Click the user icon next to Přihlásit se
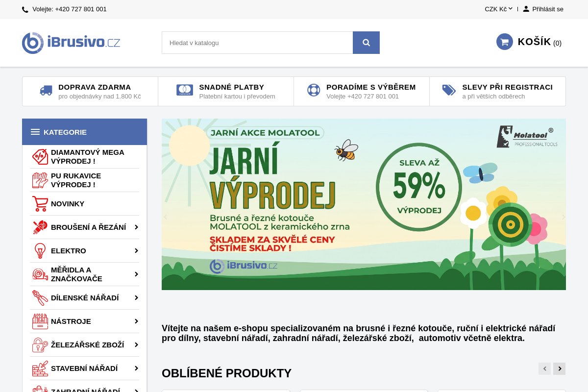The height and width of the screenshot is (392, 588). click(x=526, y=9)
